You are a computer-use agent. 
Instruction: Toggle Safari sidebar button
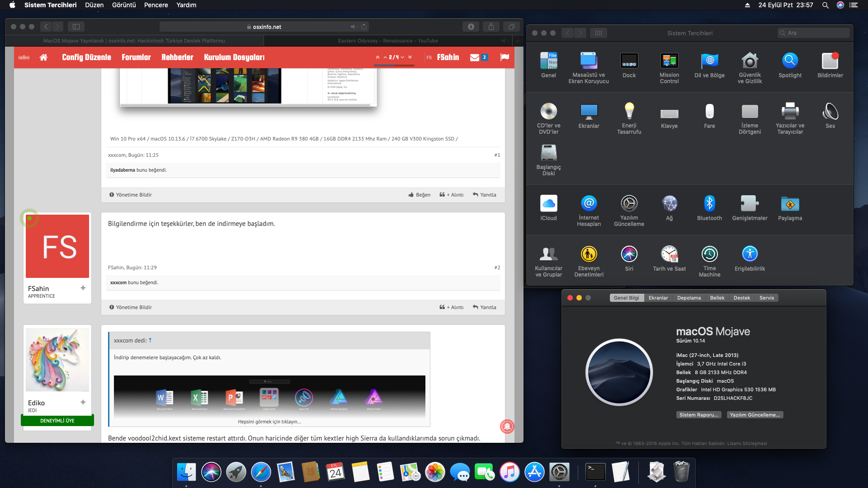pyautogui.click(x=76, y=27)
